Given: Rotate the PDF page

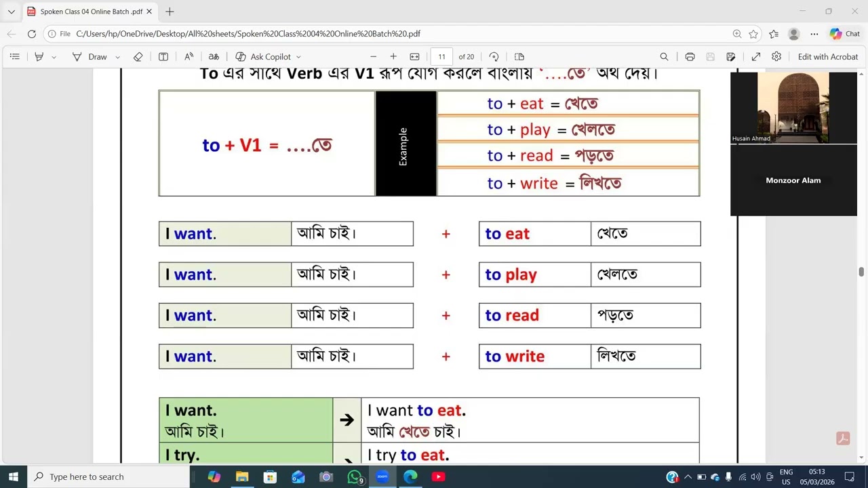Looking at the screenshot, I should 494,57.
